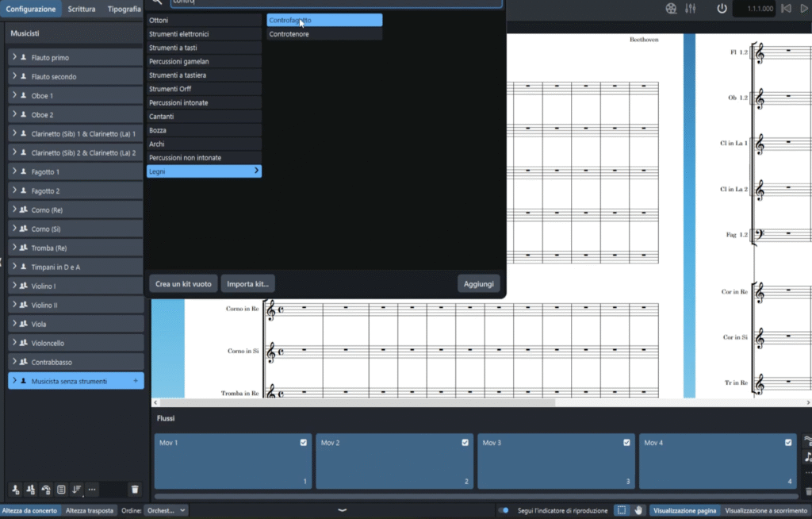Uncheck the Mov 1 flow checkbox
The width and height of the screenshot is (812, 519).
coord(304,443)
